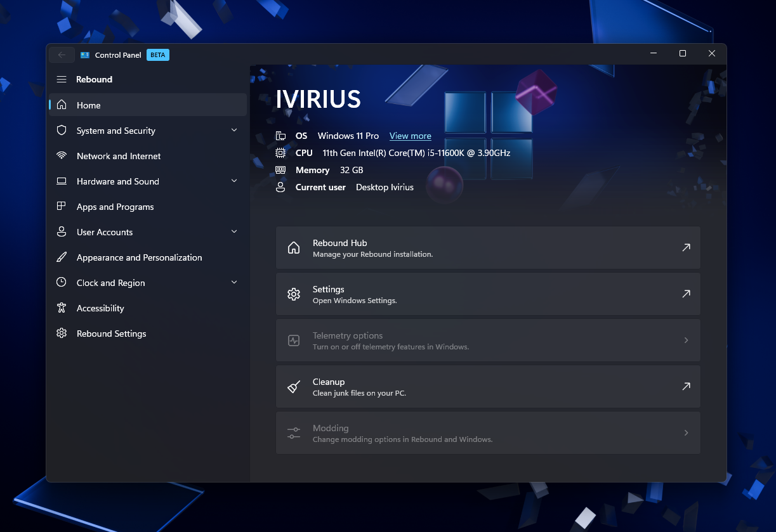Screen dimensions: 776x532
Task: Expand User Accounts chevron
Action: pyautogui.click(x=234, y=231)
